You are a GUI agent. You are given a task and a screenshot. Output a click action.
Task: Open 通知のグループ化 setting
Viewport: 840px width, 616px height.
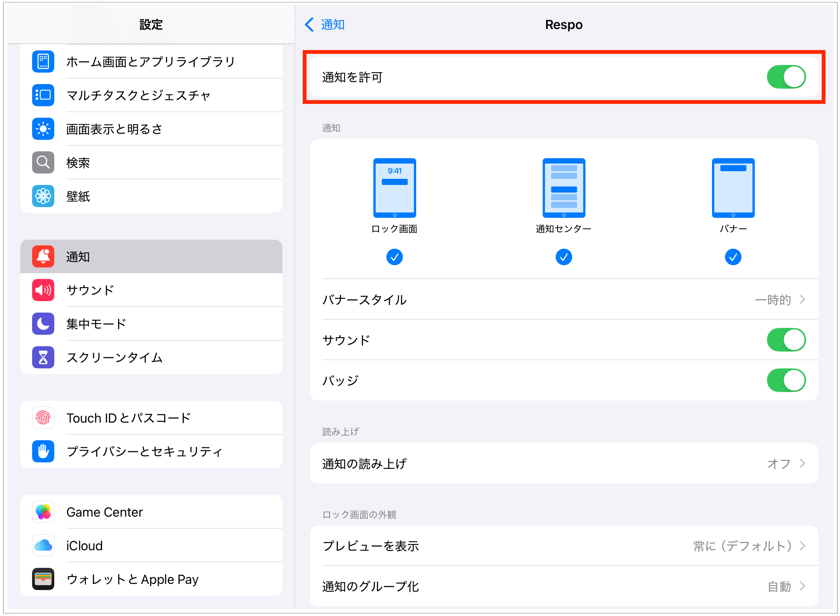click(564, 586)
